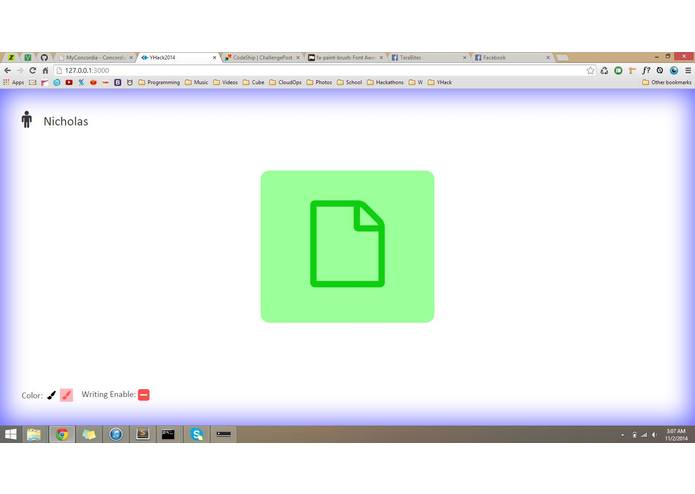
Task: Click the f? font extension icon
Action: point(646,70)
